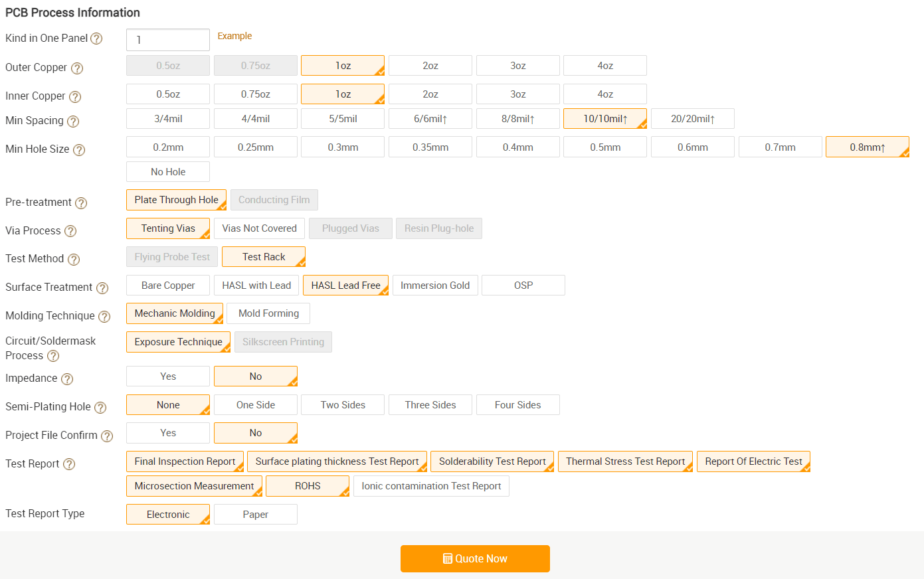Select 3oz Outer Copper option
This screenshot has height=579, width=924.
click(x=518, y=66)
